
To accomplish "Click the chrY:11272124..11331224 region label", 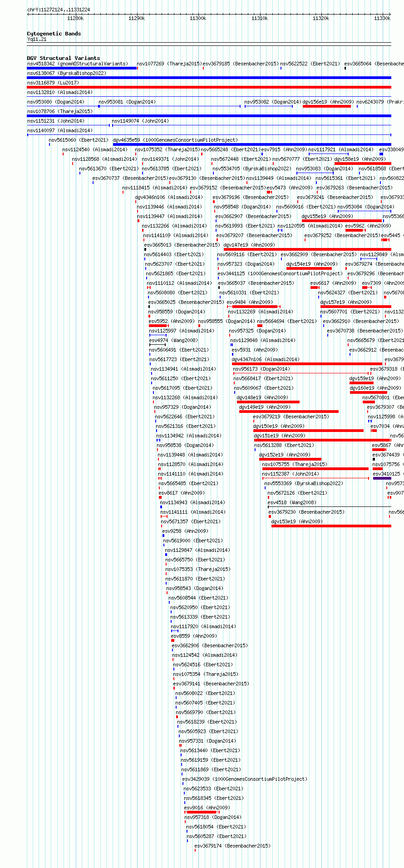I will pyautogui.click(x=59, y=10).
